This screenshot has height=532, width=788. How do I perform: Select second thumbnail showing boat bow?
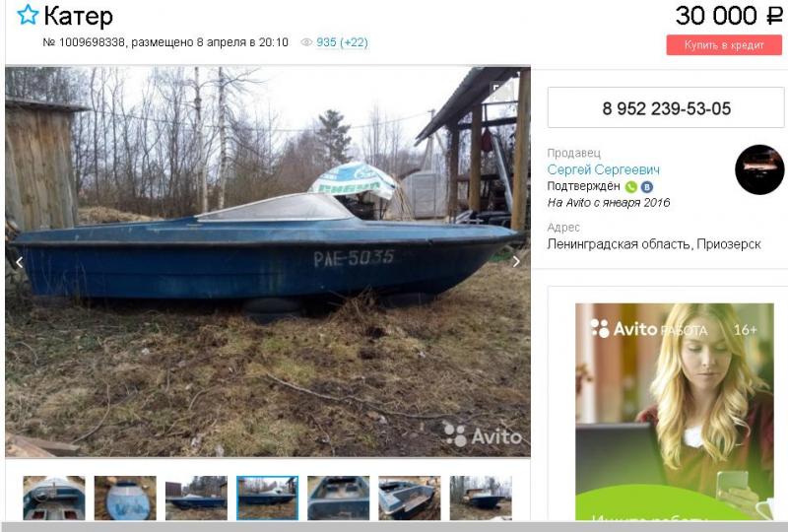tap(125, 498)
